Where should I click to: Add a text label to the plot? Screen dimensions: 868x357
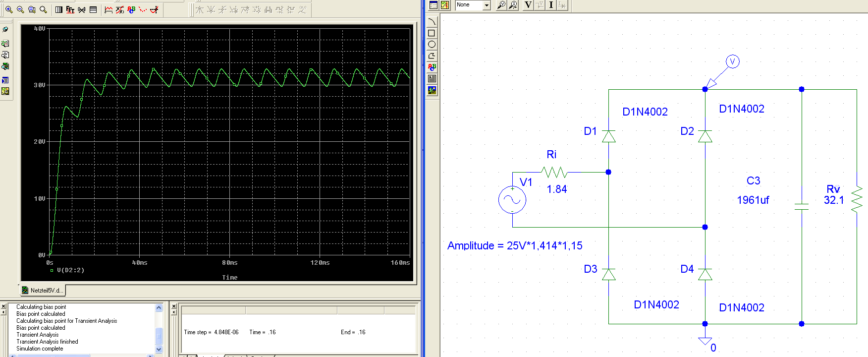[131, 9]
